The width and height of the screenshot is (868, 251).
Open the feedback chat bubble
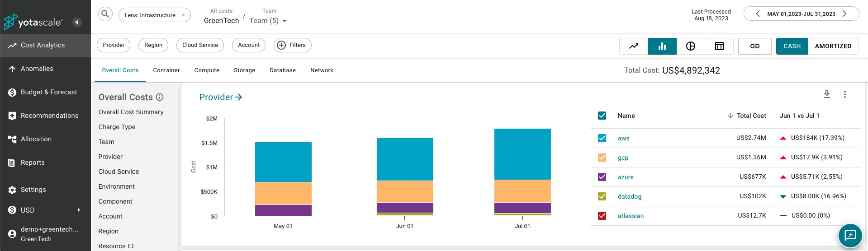(x=850, y=235)
